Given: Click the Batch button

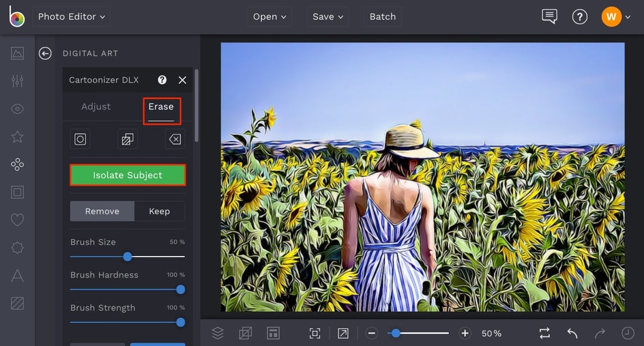Looking at the screenshot, I should click(x=382, y=17).
